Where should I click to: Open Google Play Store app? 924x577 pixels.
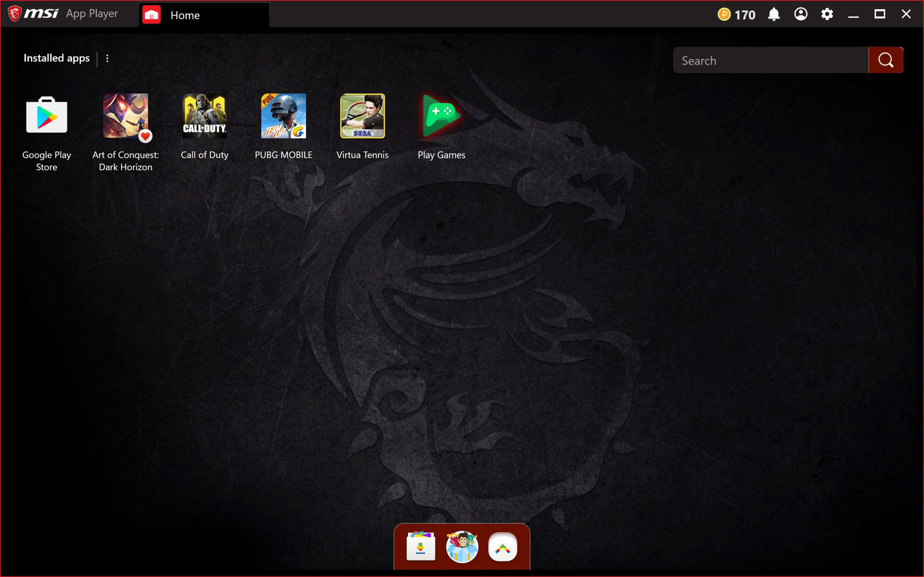coord(47,116)
